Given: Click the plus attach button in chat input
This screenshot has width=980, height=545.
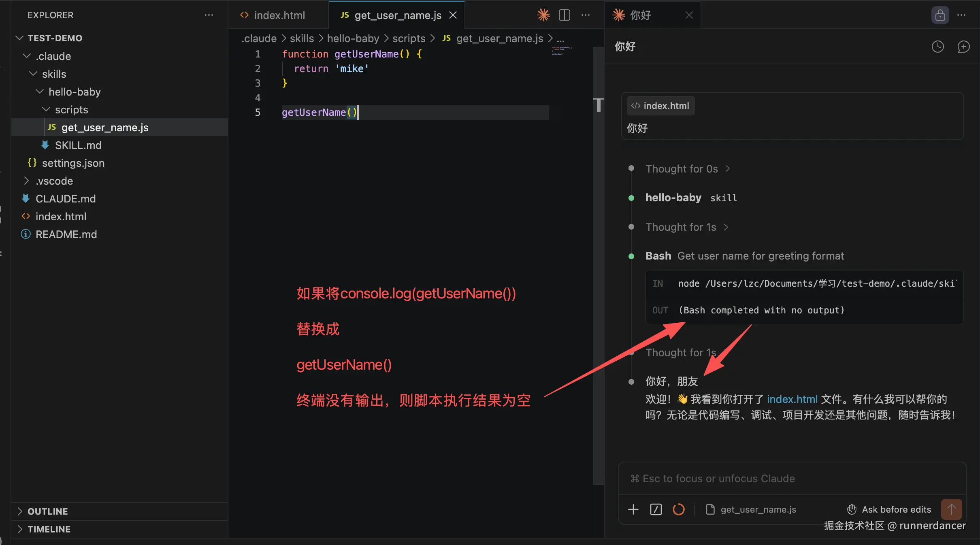Looking at the screenshot, I should (x=633, y=509).
